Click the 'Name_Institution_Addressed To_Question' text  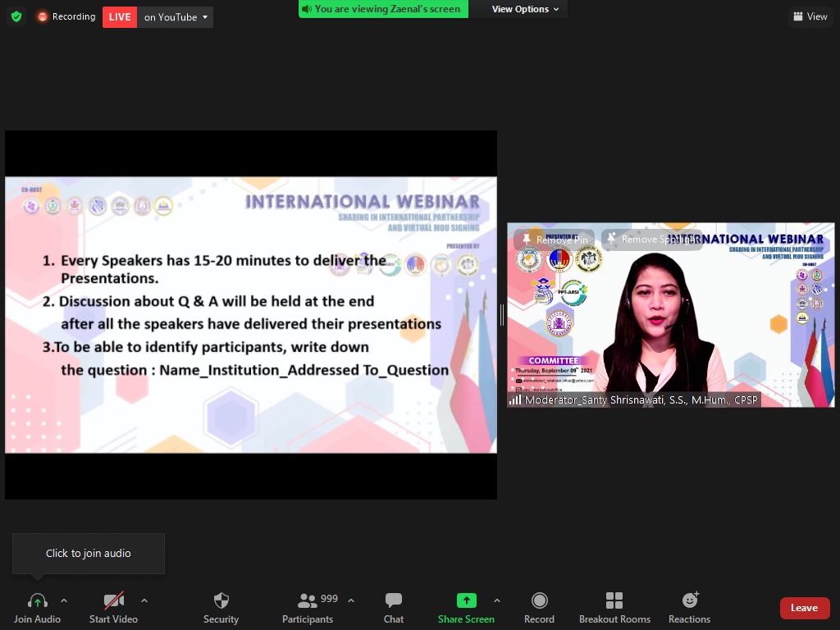click(x=304, y=370)
